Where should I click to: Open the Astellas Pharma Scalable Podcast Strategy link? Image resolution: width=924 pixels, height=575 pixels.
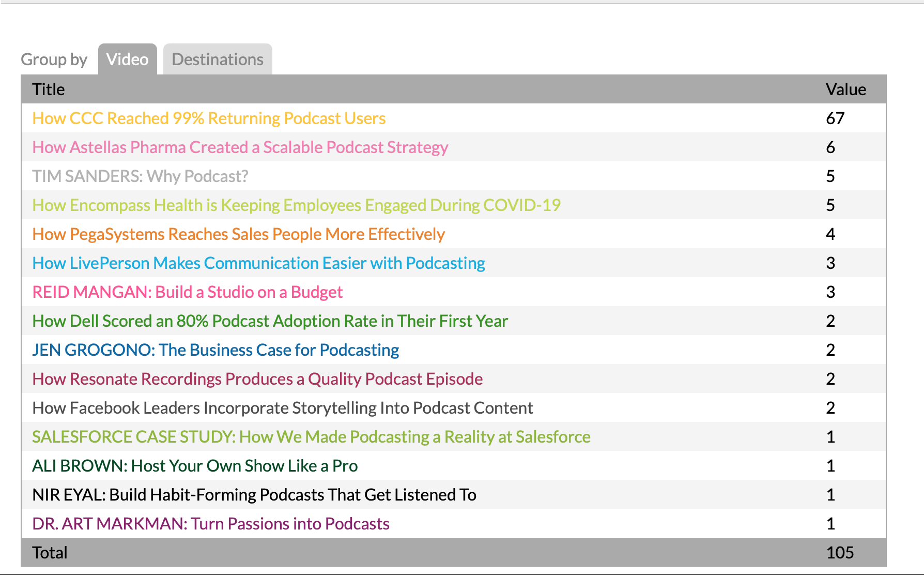point(240,147)
